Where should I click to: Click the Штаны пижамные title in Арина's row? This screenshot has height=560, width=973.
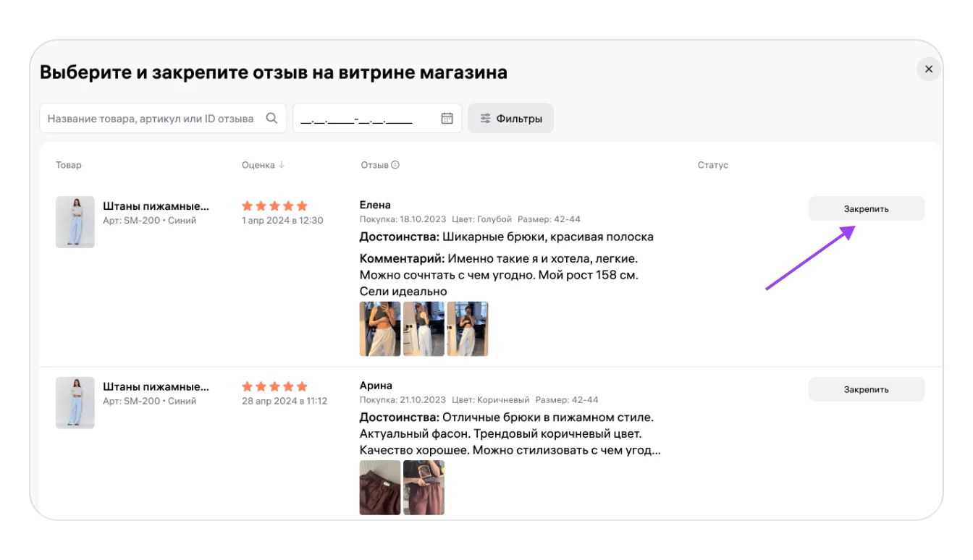pyautogui.click(x=156, y=387)
